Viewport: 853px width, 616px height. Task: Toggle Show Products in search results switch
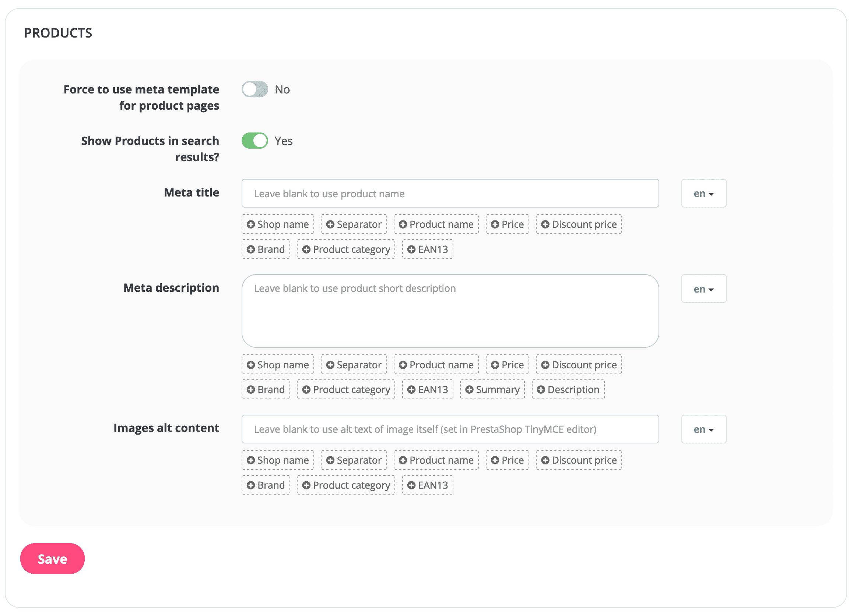pyautogui.click(x=255, y=141)
